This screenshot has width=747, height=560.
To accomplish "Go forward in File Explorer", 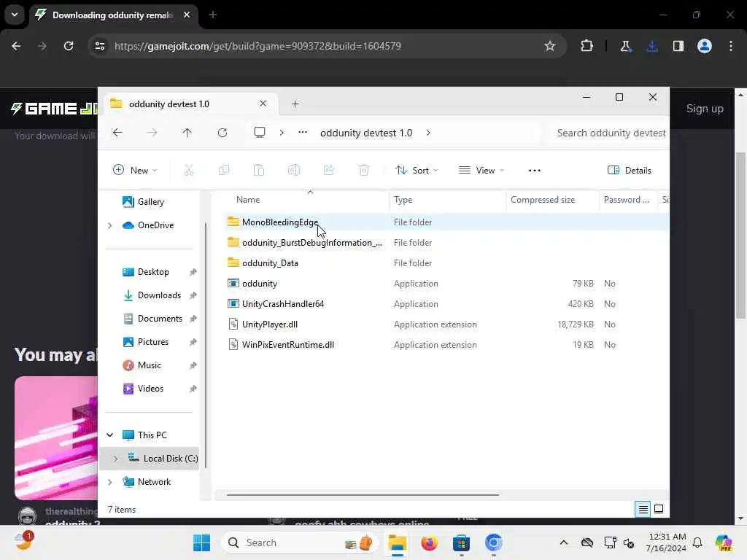I will 152,133.
